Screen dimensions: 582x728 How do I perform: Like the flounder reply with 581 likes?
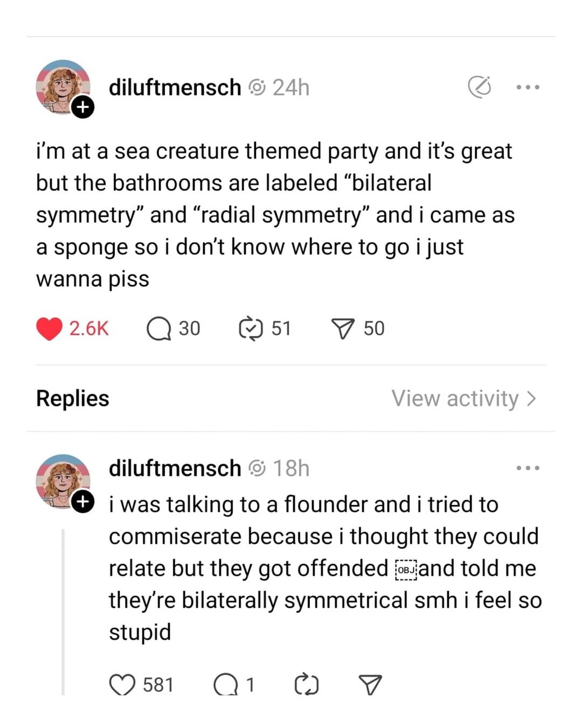click(122, 685)
